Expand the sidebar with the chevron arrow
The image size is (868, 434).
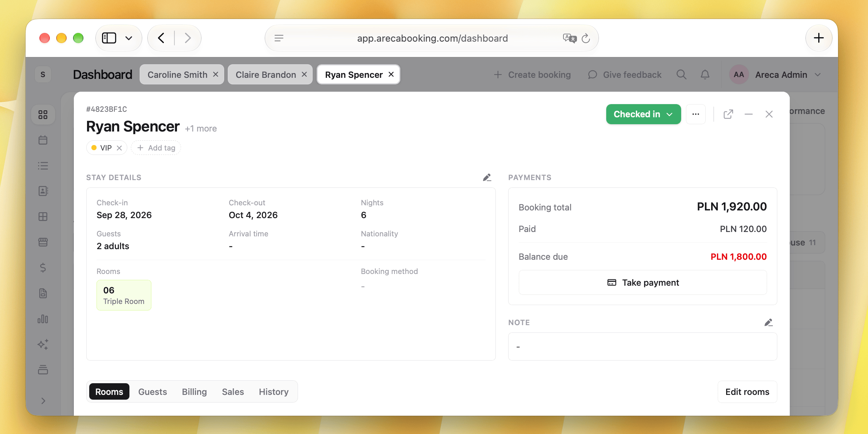coord(43,401)
